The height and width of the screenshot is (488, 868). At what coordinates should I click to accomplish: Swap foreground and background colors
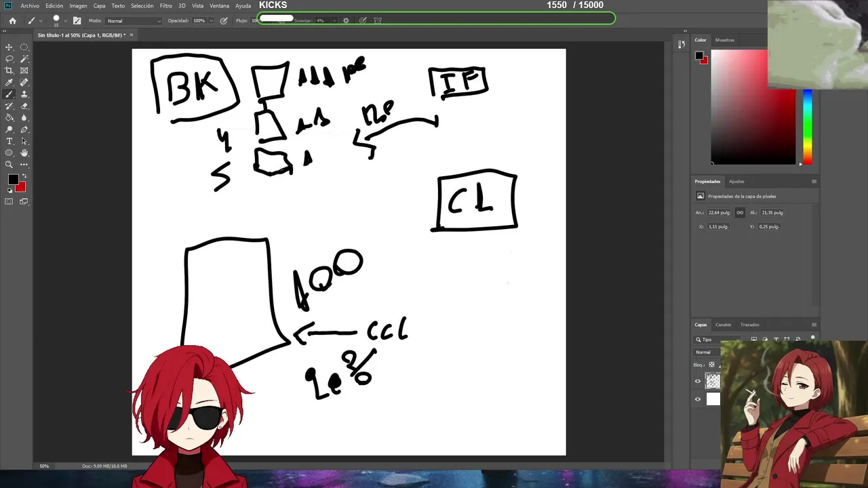(x=24, y=176)
